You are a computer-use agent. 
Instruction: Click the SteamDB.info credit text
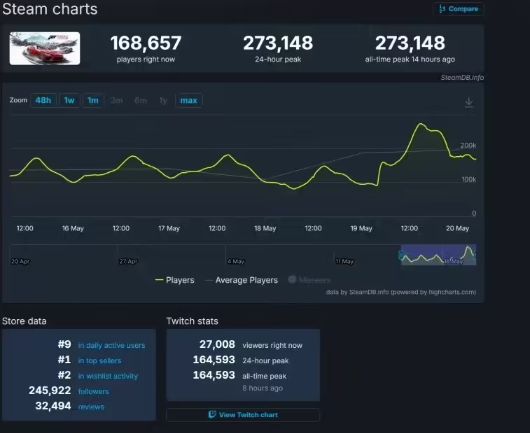point(462,78)
